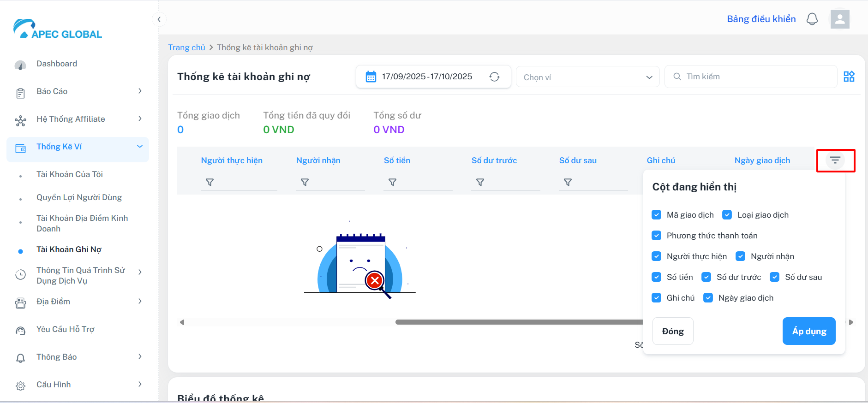Uncheck the Mã giao dịch checkbox
The width and height of the screenshot is (868, 403).
coord(656,215)
